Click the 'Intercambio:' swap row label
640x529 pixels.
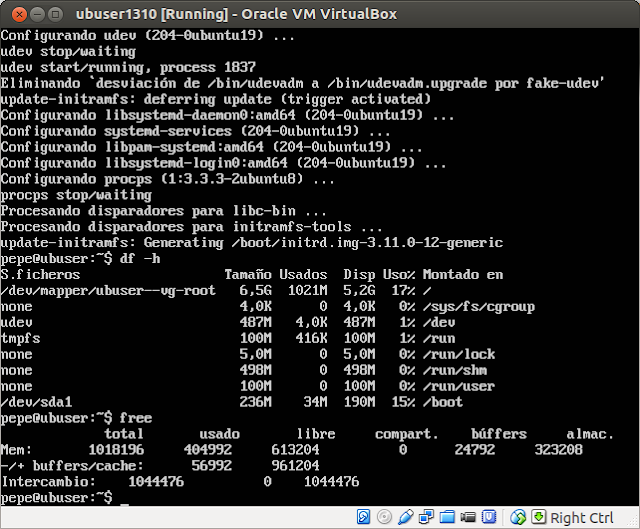click(x=48, y=482)
